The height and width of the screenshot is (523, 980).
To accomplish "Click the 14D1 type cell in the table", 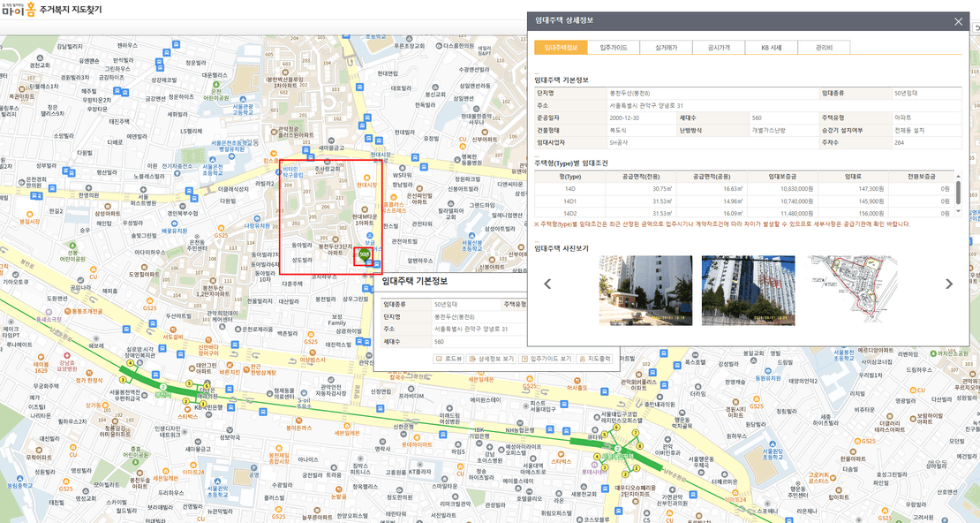I will point(570,201).
